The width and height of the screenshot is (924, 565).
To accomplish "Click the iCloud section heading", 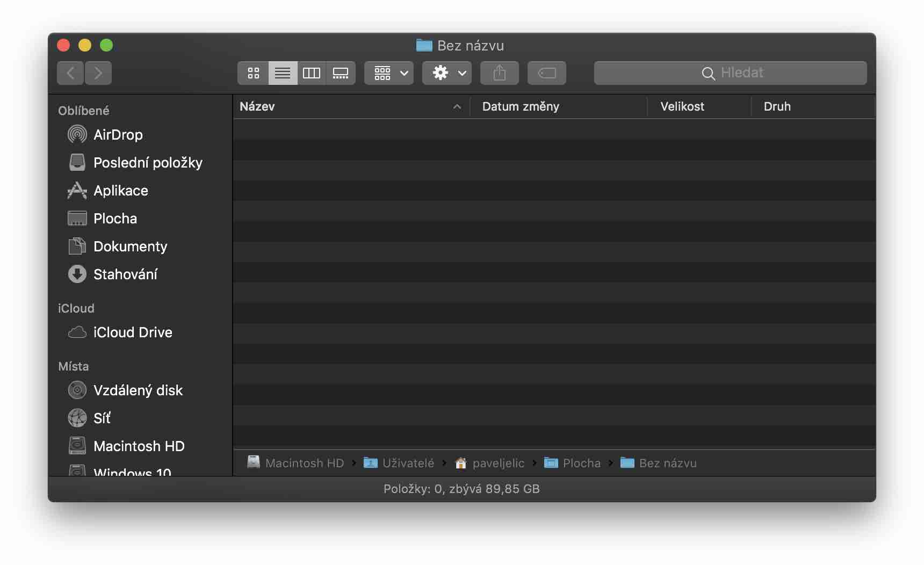I will [x=76, y=308].
